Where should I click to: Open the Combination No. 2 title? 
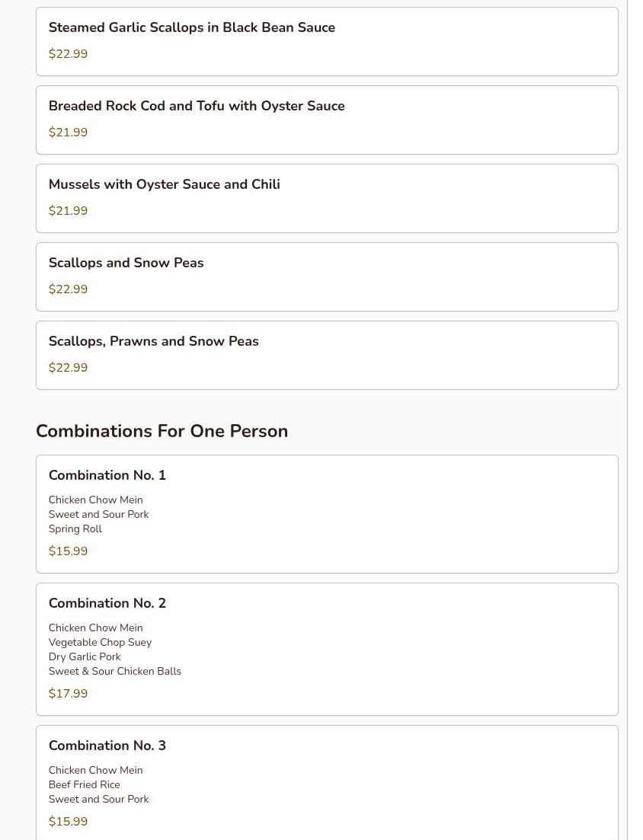point(107,603)
